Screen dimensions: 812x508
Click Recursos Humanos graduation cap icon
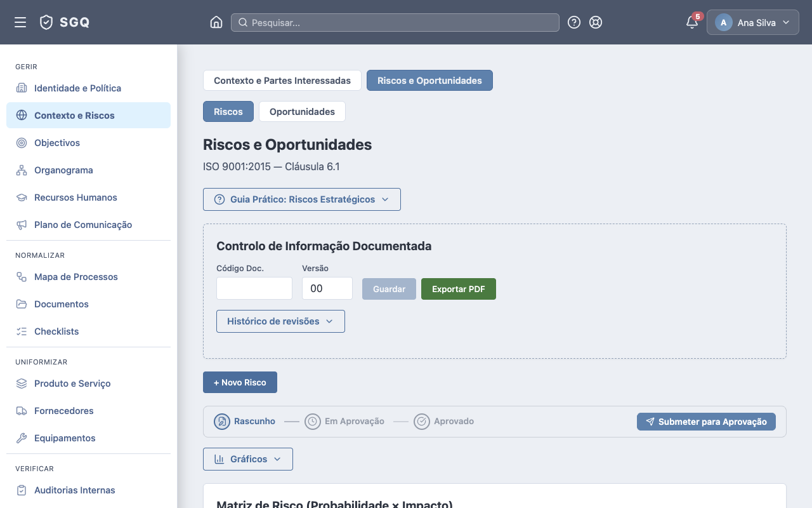tap(22, 197)
